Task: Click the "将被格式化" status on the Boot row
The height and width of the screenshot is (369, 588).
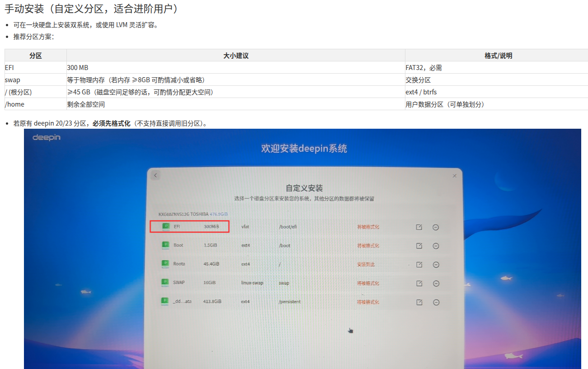Action: pos(368,246)
